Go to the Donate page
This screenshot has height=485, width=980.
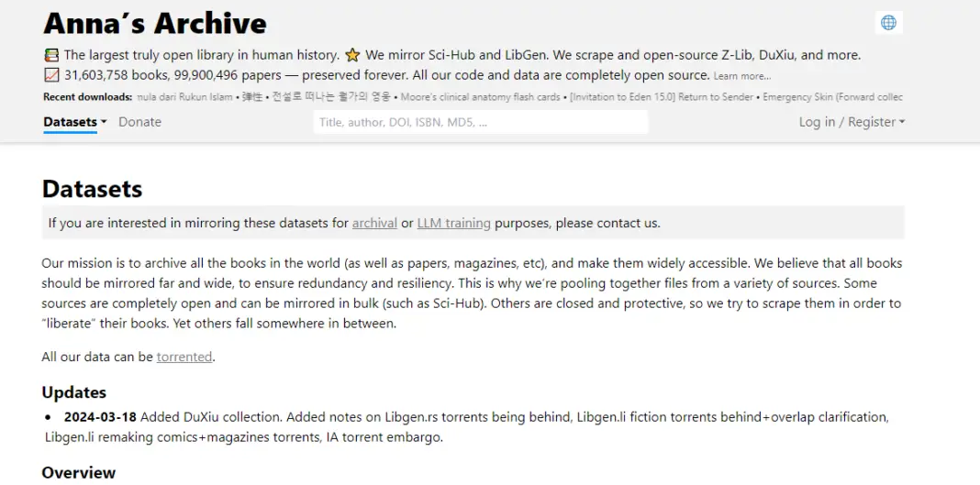point(139,122)
